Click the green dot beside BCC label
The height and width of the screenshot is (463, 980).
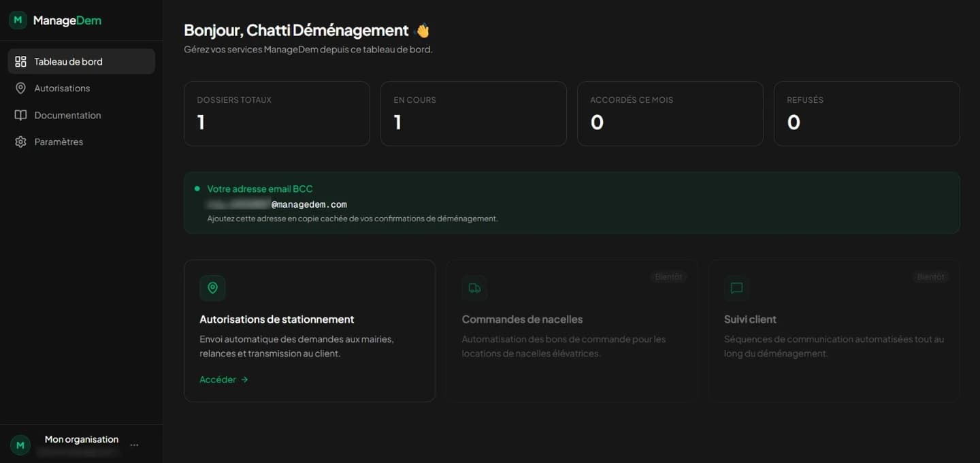tap(197, 189)
